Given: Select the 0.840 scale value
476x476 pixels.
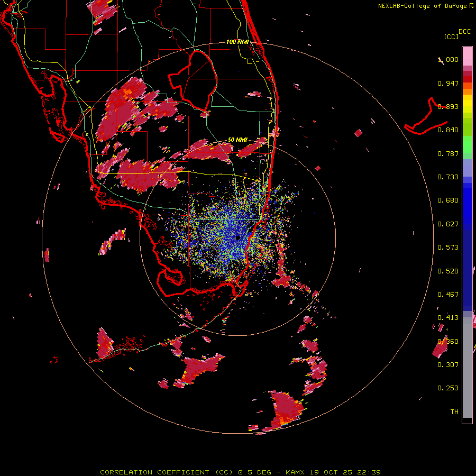Looking at the screenshot, I should tap(448, 130).
